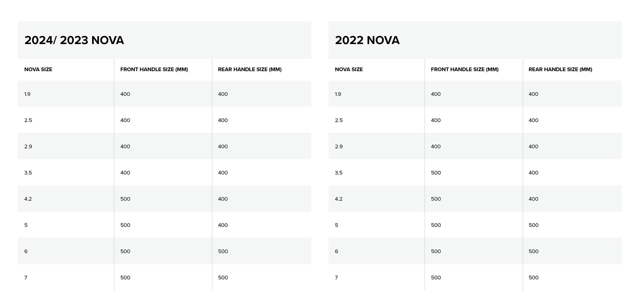
Task: Click rear handle 500 for size 5 in 2022
Action: point(533,225)
